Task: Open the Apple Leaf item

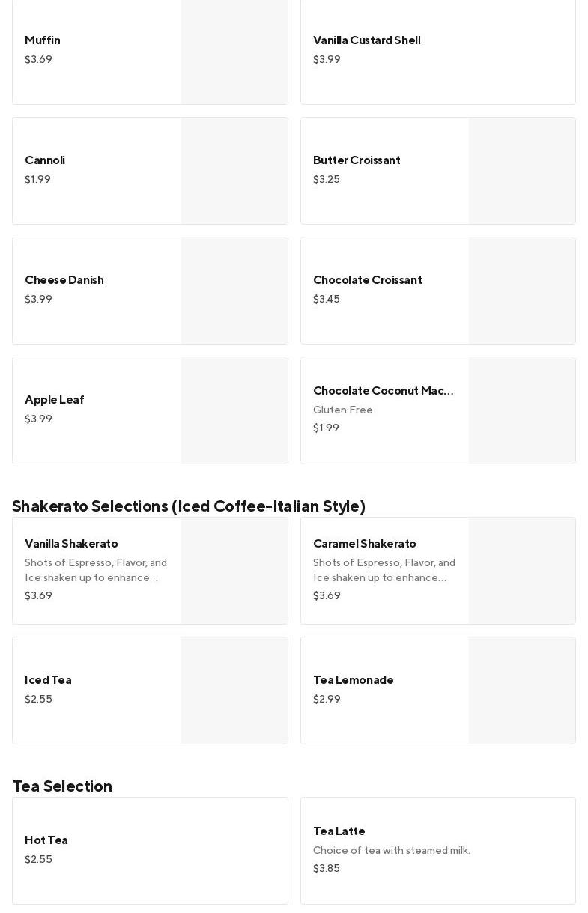Action: point(55,400)
